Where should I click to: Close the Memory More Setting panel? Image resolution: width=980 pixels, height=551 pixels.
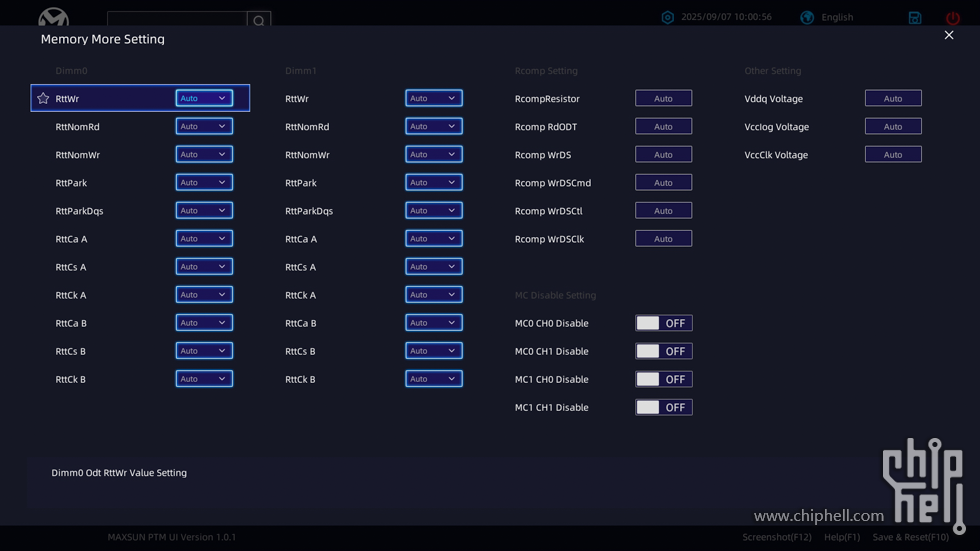[949, 35]
